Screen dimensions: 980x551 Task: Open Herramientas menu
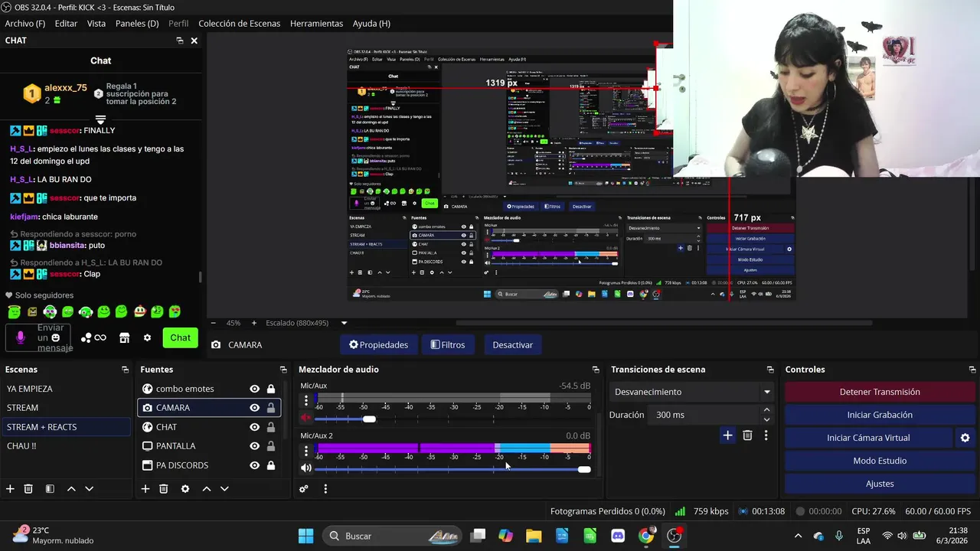(x=316, y=24)
